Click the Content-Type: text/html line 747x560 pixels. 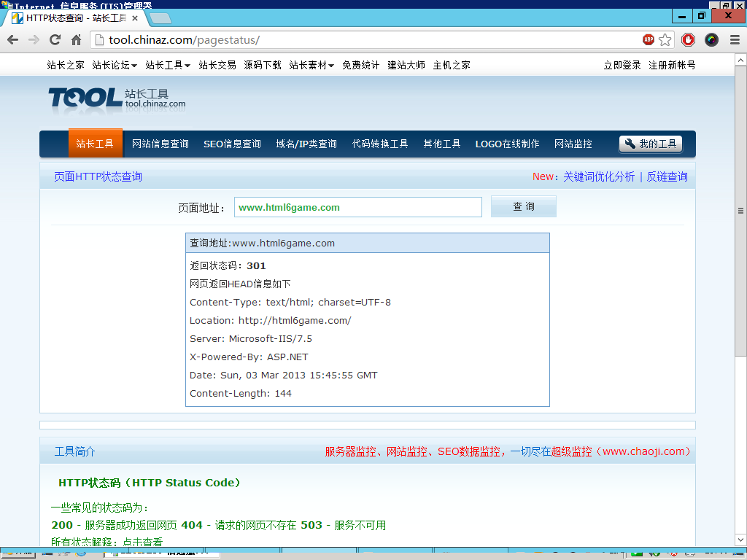click(290, 303)
